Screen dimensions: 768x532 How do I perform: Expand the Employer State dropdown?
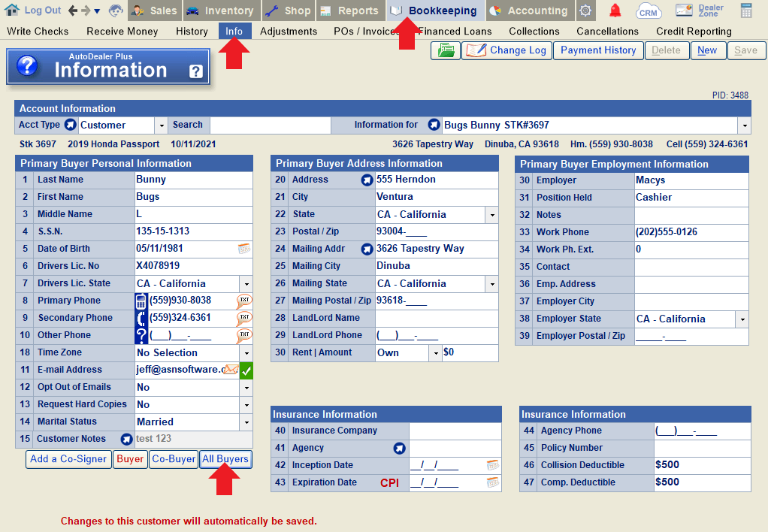coord(742,319)
